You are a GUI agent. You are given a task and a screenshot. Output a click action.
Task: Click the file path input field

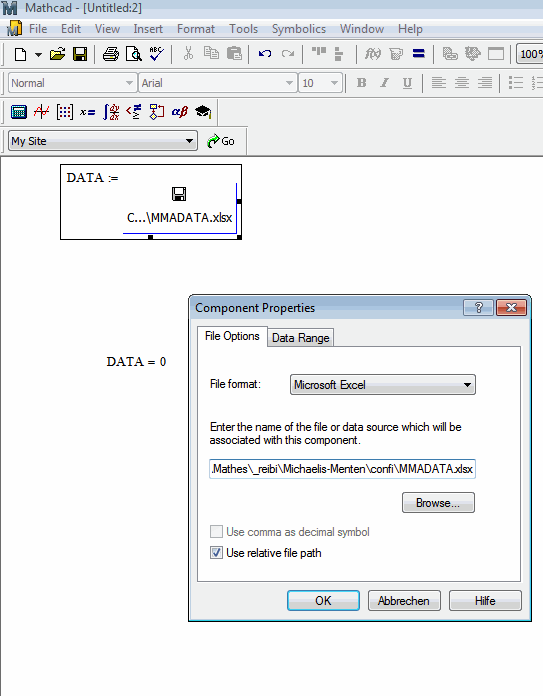[342, 469]
